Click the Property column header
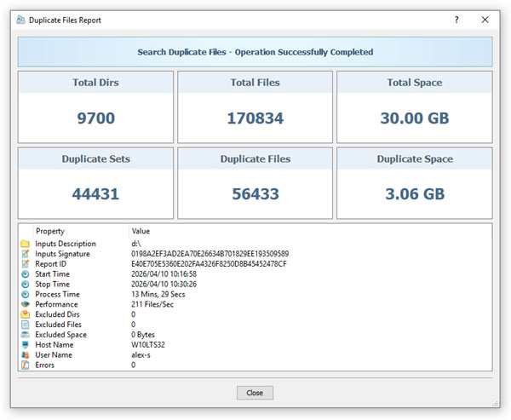The image size is (511, 420). [x=50, y=231]
